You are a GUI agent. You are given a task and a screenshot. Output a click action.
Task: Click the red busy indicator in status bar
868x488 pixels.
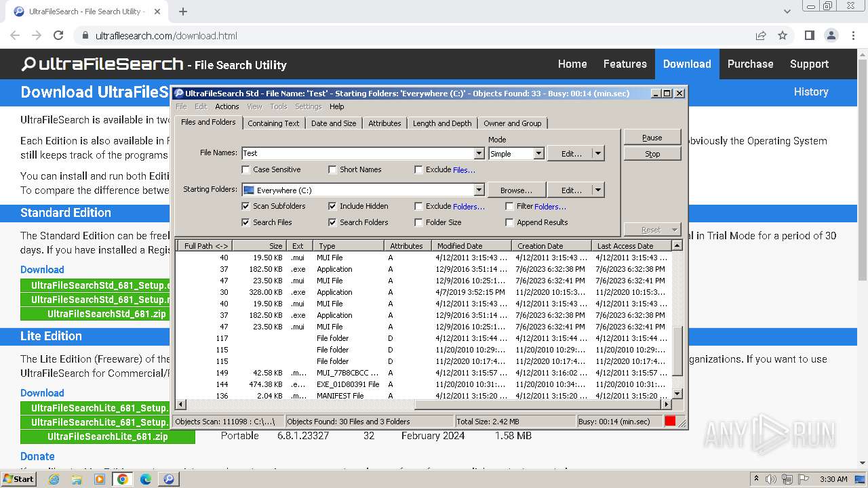670,421
